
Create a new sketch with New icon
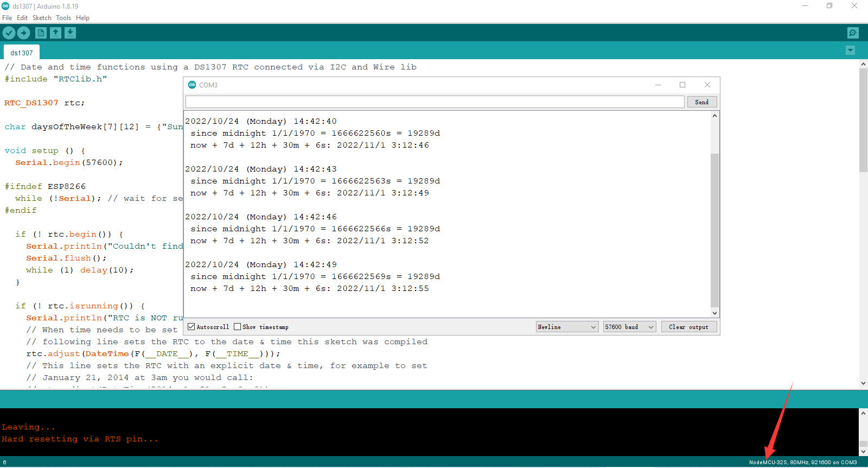coord(41,33)
